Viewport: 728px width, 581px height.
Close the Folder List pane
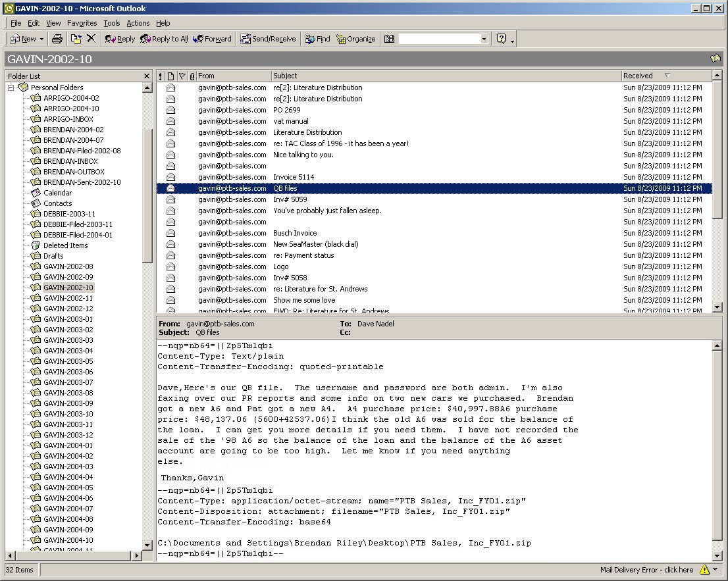click(x=147, y=76)
